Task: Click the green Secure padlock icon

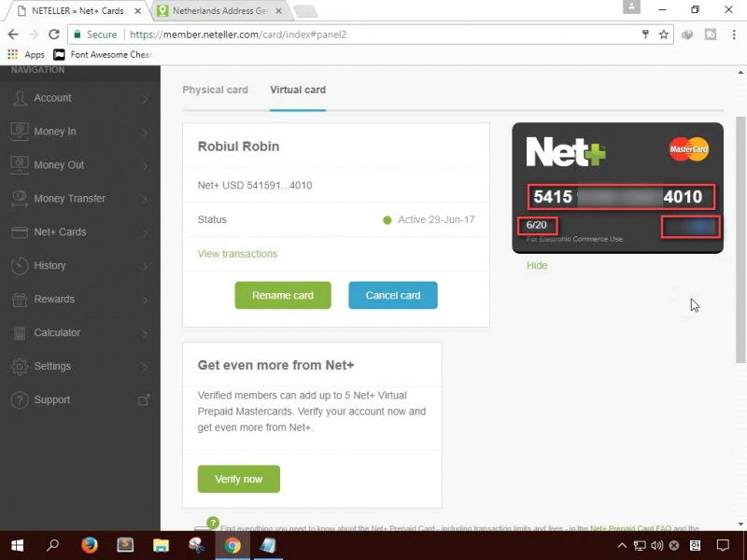Action: pyautogui.click(x=78, y=35)
